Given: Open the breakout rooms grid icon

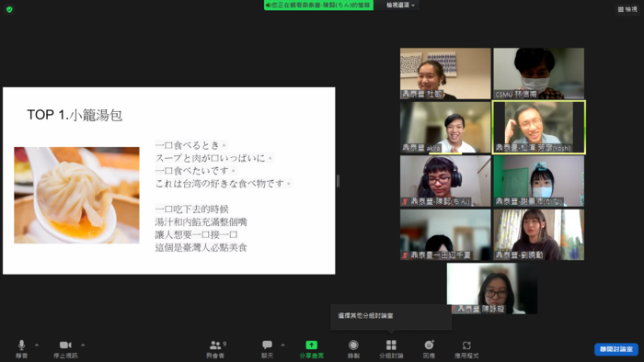Looking at the screenshot, I should 391,345.
